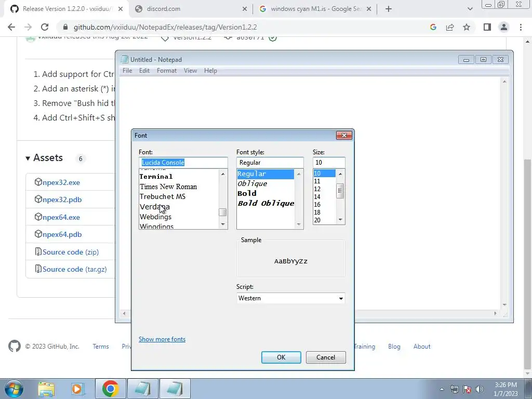This screenshot has height=399, width=532.
Task: Open a new Chrome tab
Action: pos(389,9)
